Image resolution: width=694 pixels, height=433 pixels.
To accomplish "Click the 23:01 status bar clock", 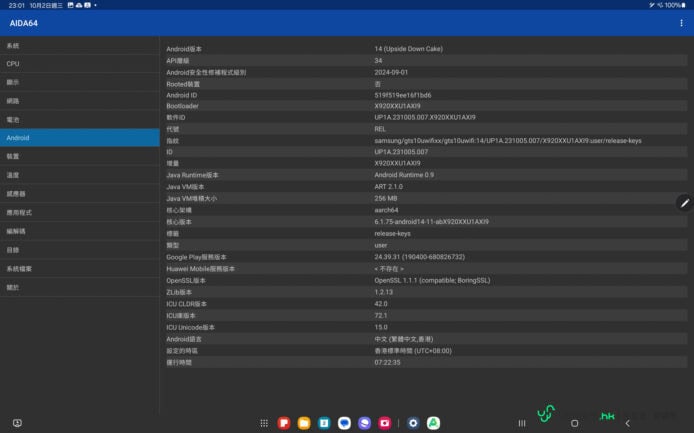I will [x=16, y=5].
